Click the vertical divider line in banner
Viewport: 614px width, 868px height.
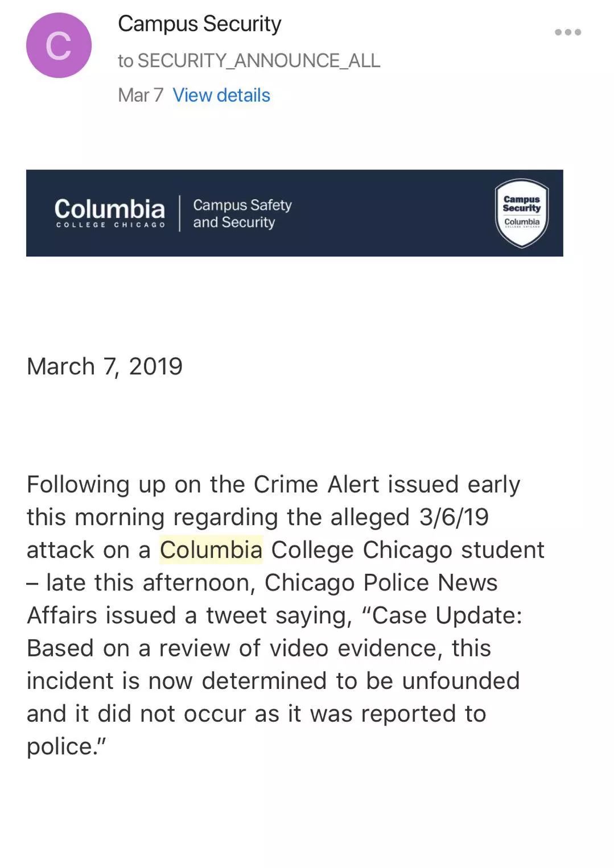pos(180,213)
